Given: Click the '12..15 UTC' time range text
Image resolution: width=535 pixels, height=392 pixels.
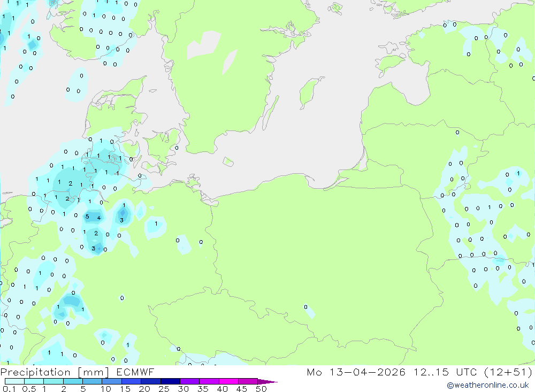Looking at the screenshot, I should (x=445, y=372).
